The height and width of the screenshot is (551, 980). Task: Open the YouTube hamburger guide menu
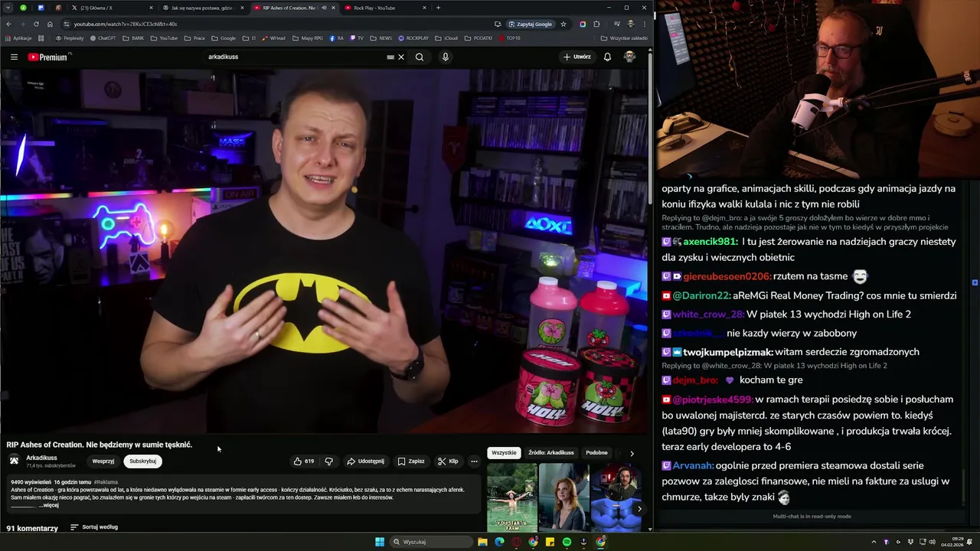click(x=14, y=57)
